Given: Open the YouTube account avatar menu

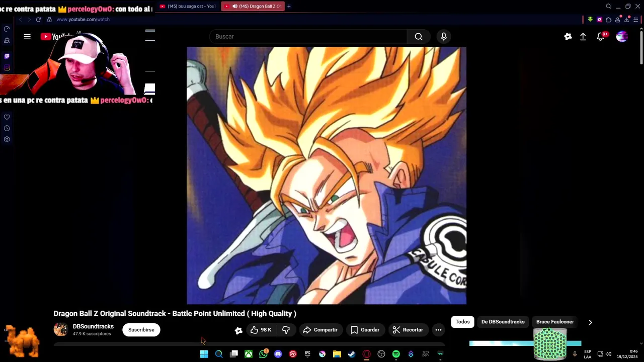Looking at the screenshot, I should [x=622, y=37].
